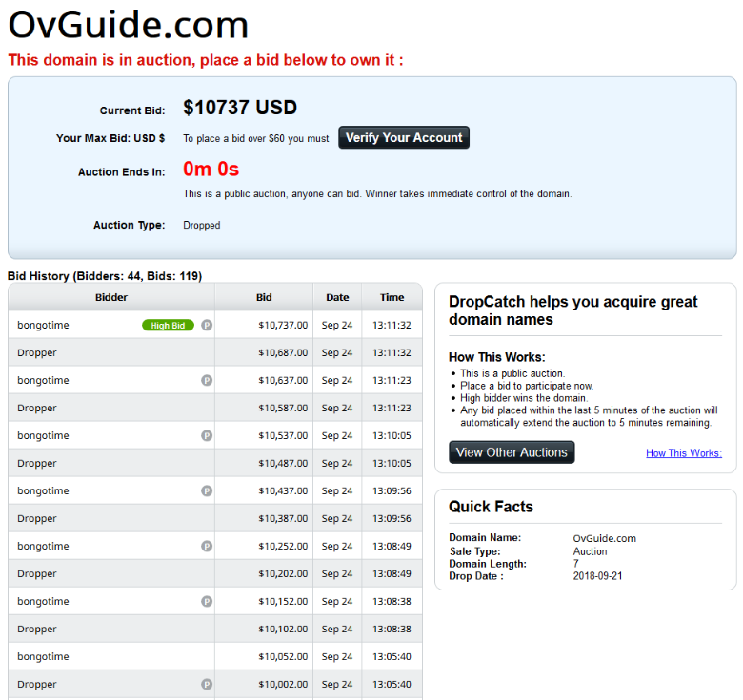Click proxy bid icon in $10,002.00 row

point(207,684)
